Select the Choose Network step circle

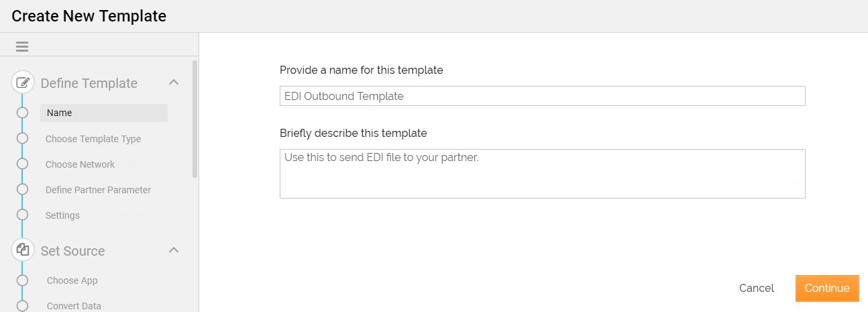click(x=22, y=164)
